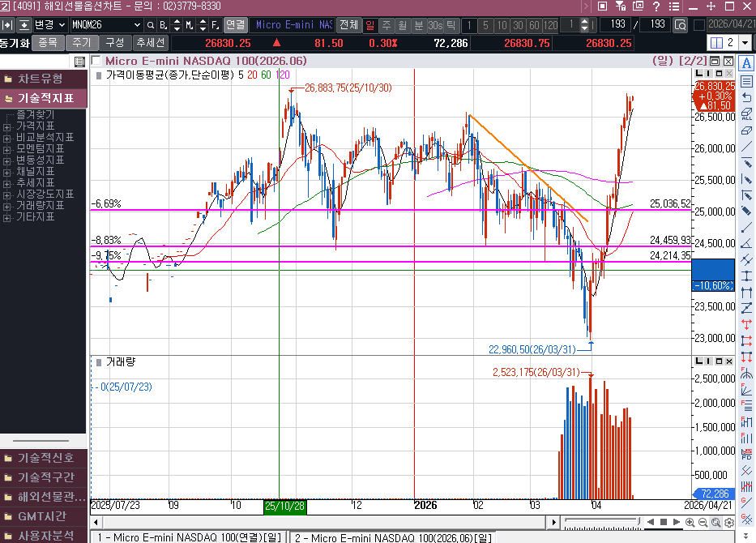Select the trend line drawing tool
The image size is (756, 543).
click(746, 146)
